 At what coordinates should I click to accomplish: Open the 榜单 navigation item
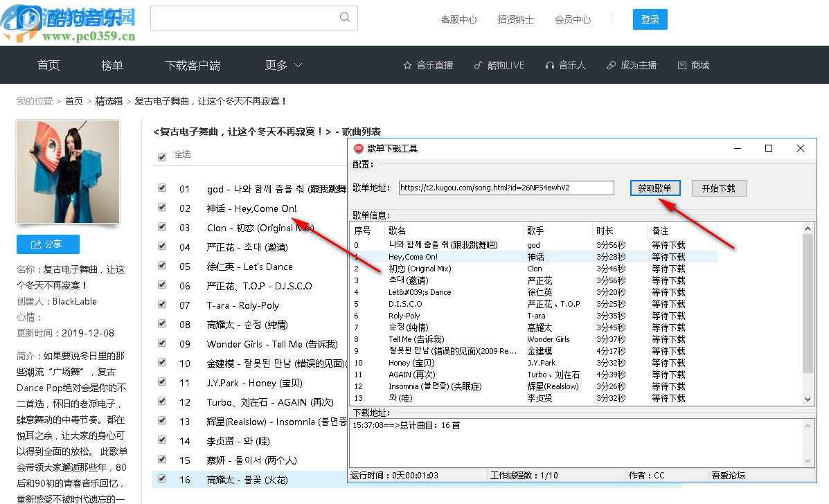pos(112,64)
